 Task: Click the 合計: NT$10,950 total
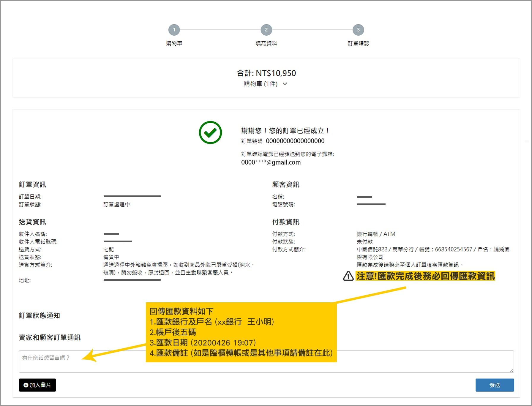(x=266, y=73)
